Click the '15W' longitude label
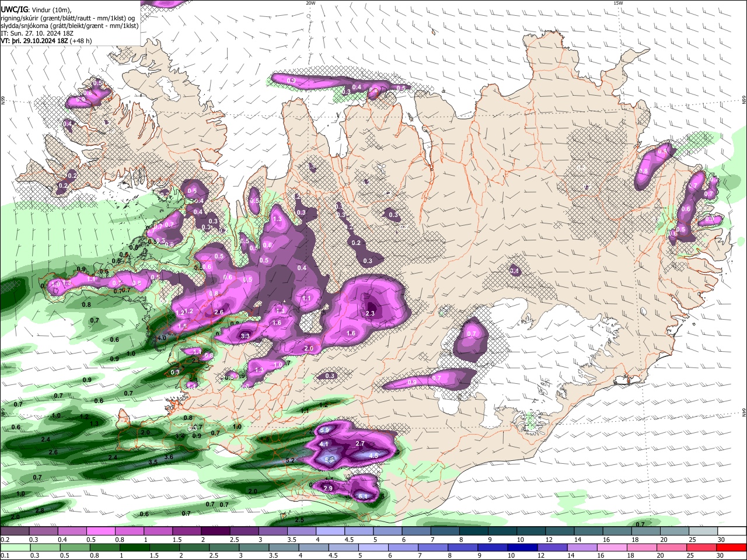The height and width of the screenshot is (560, 747). point(618,3)
